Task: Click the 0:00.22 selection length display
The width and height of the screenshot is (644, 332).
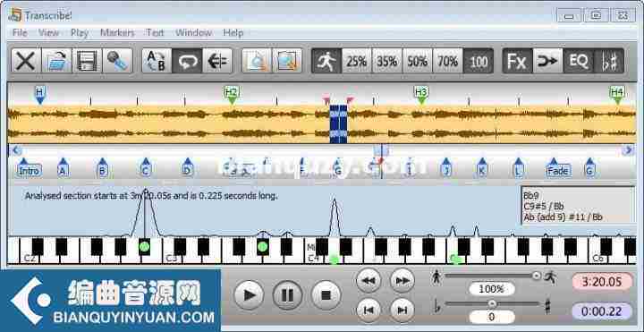Action: tap(602, 311)
